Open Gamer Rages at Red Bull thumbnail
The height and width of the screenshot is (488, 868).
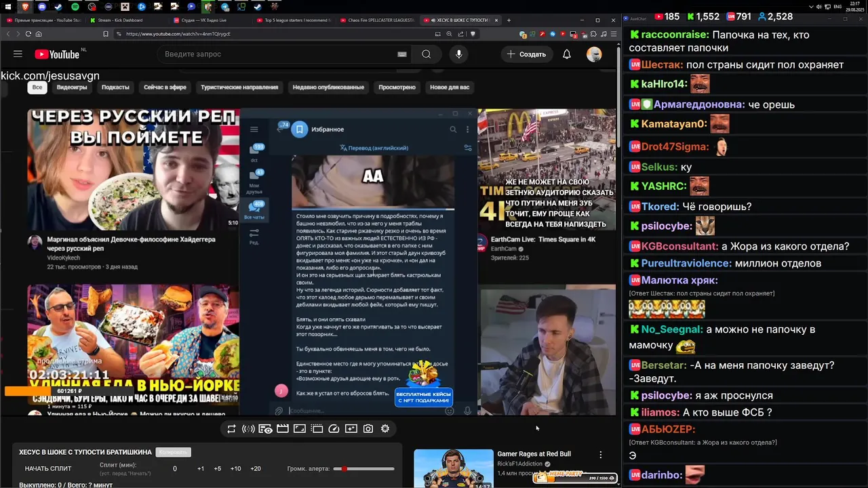click(454, 468)
